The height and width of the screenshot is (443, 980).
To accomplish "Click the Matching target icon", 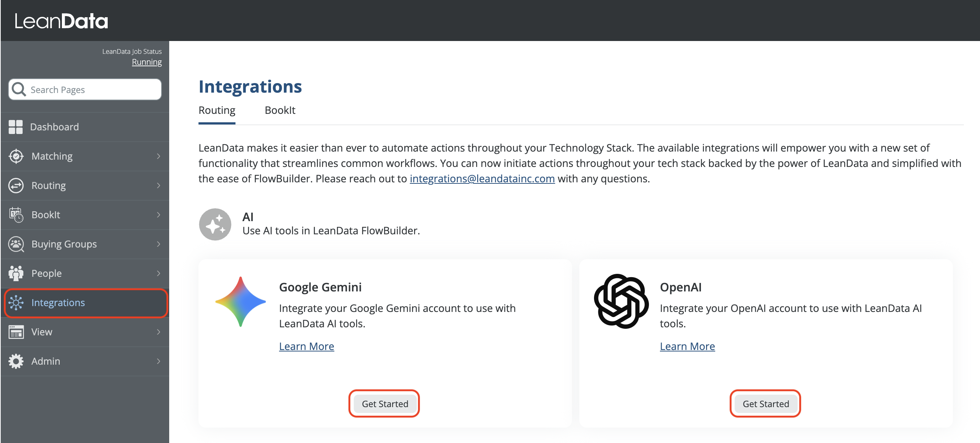I will (16, 156).
